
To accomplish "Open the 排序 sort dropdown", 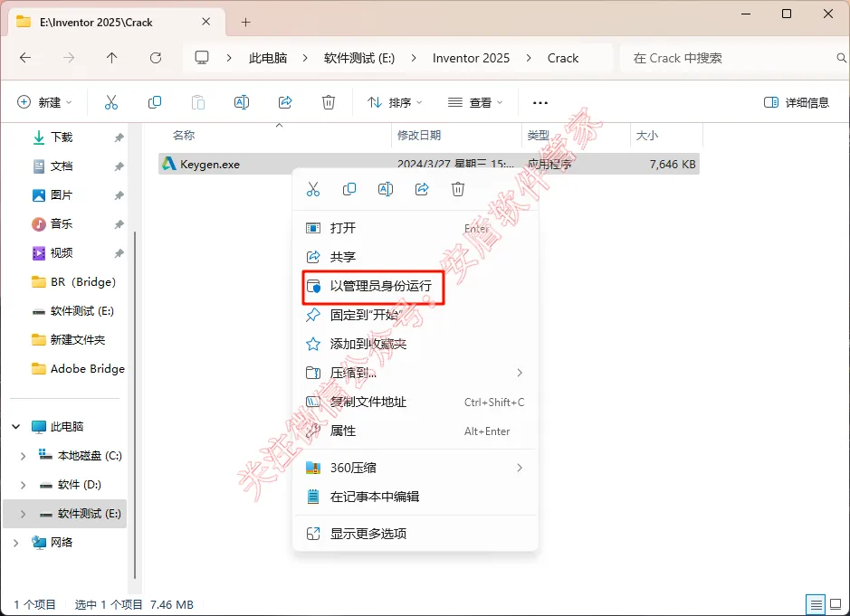I will 395,102.
